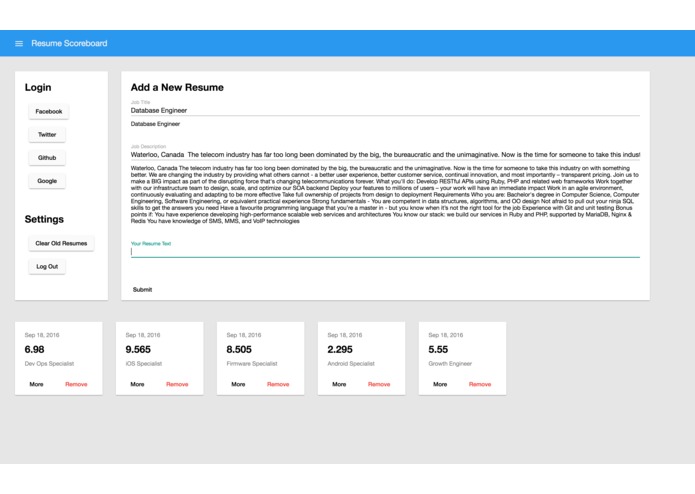
Task: Remove the iOS Specialist card
Action: [177, 384]
